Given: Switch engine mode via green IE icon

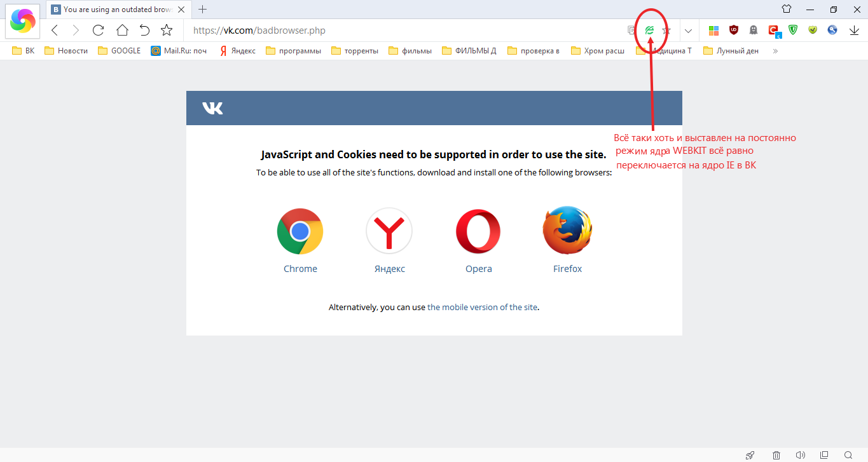Looking at the screenshot, I should (x=649, y=30).
